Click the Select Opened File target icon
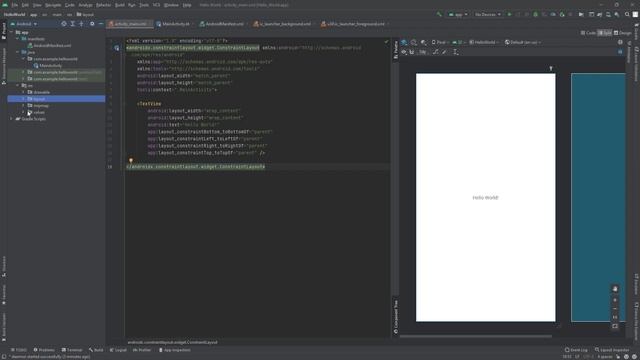The width and height of the screenshot is (640, 360). coord(64,24)
